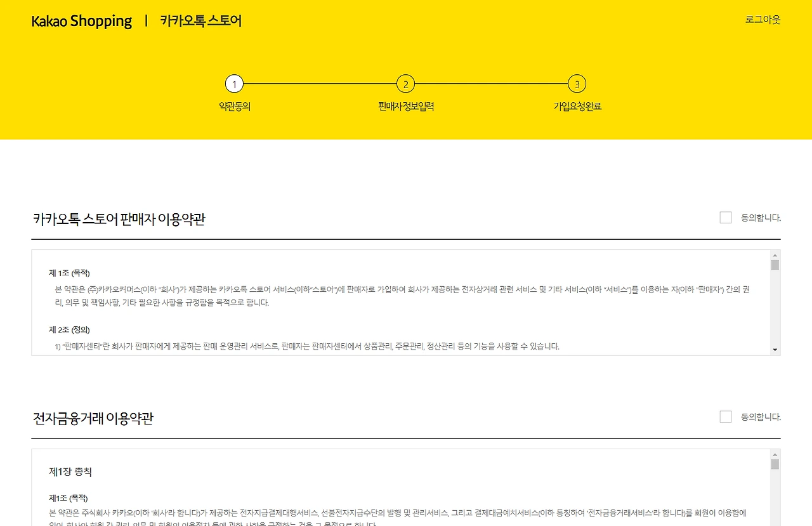Click scroll-up arrow in 판매자 이용약관 box

775,255
